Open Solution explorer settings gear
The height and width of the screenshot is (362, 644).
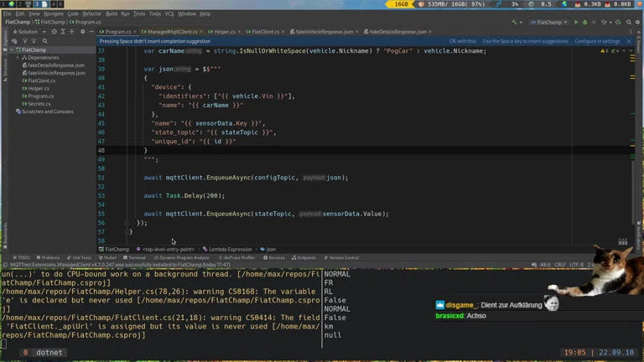click(84, 32)
